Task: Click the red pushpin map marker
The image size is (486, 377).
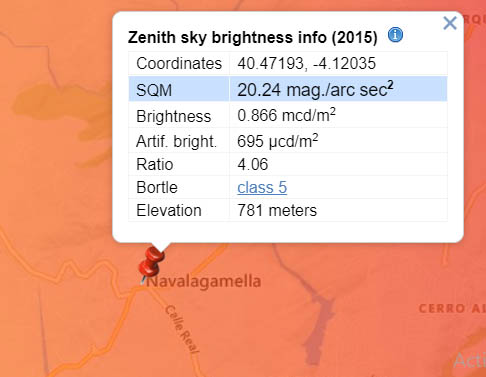Action: tap(152, 262)
